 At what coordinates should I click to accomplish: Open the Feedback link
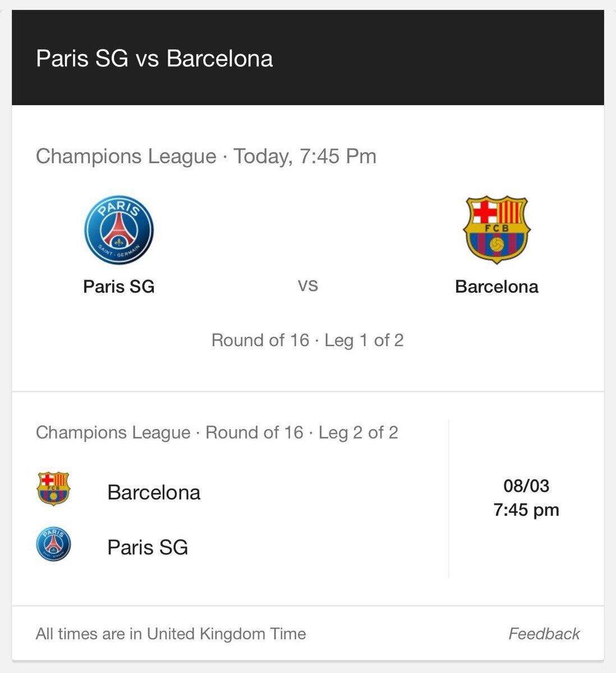pyautogui.click(x=544, y=634)
